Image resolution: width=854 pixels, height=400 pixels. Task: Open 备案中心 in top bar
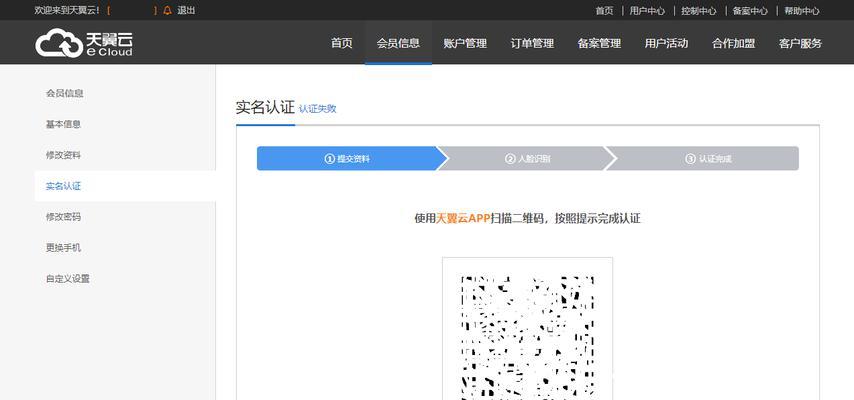750,11
